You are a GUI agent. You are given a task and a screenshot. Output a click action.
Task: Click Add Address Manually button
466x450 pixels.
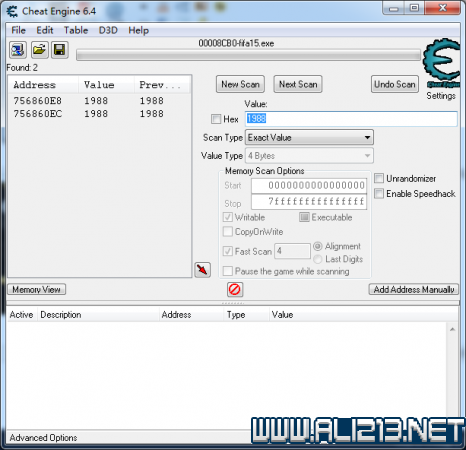(x=414, y=289)
